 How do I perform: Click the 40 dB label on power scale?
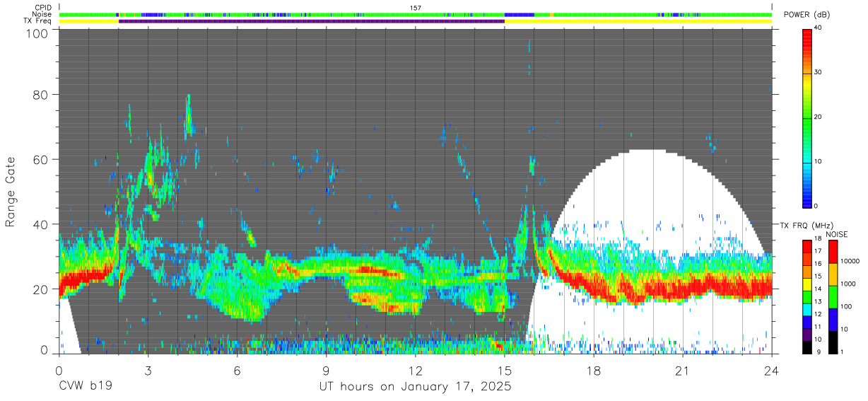(x=819, y=28)
